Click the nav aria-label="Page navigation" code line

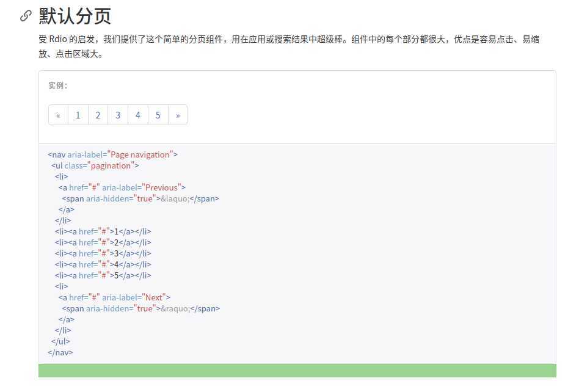112,154
